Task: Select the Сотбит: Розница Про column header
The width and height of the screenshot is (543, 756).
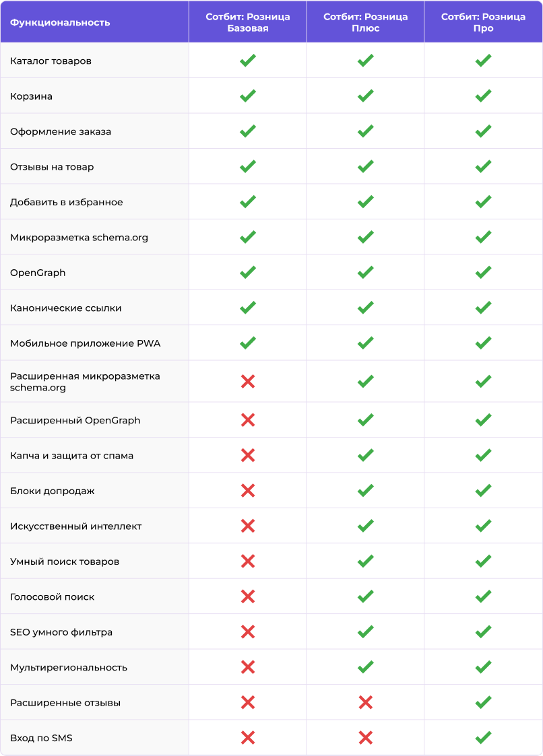Action: [483, 22]
